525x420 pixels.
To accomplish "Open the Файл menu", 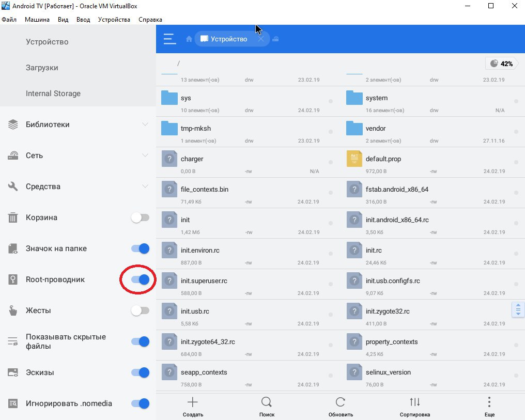I will pyautogui.click(x=9, y=20).
